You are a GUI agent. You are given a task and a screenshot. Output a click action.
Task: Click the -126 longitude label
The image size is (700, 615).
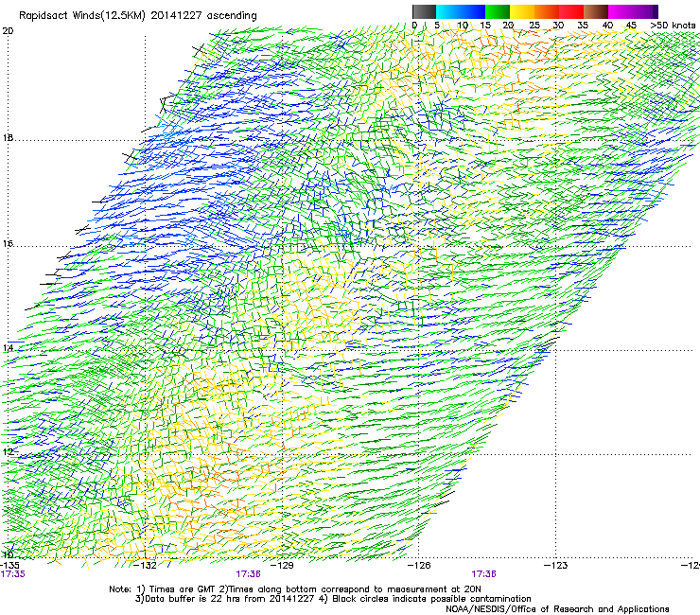tap(419, 565)
